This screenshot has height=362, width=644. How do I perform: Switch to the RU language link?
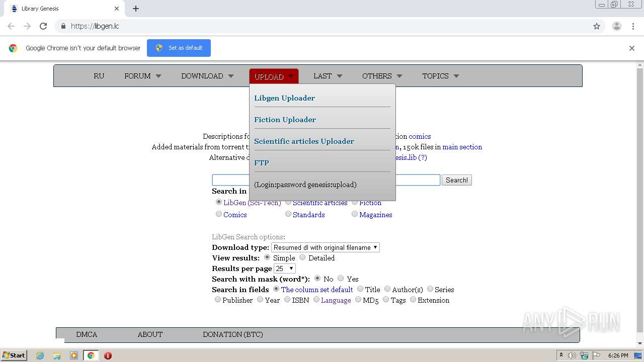tap(99, 76)
